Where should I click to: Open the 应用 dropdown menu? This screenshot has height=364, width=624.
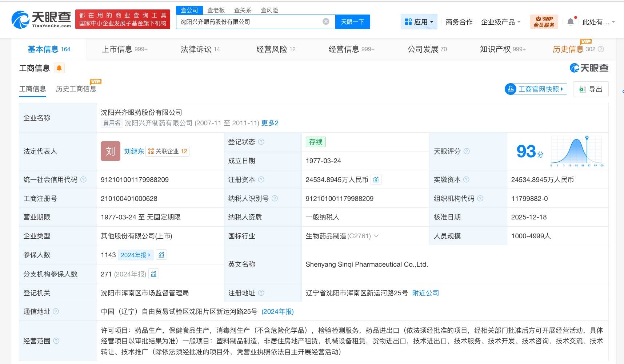(419, 22)
